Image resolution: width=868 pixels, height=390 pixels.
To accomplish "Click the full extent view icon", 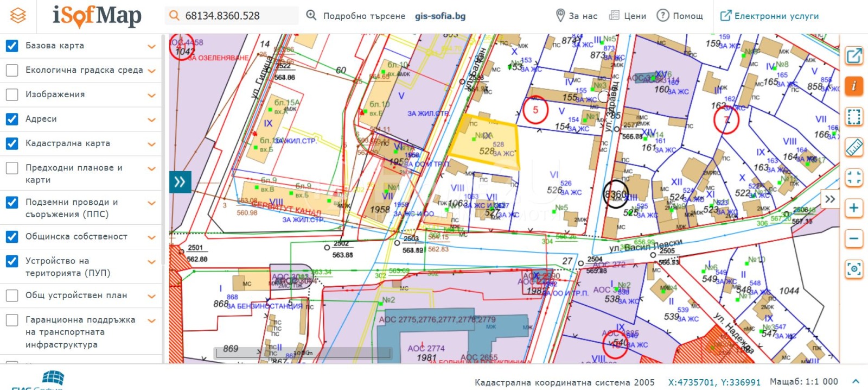I will pyautogui.click(x=854, y=178).
